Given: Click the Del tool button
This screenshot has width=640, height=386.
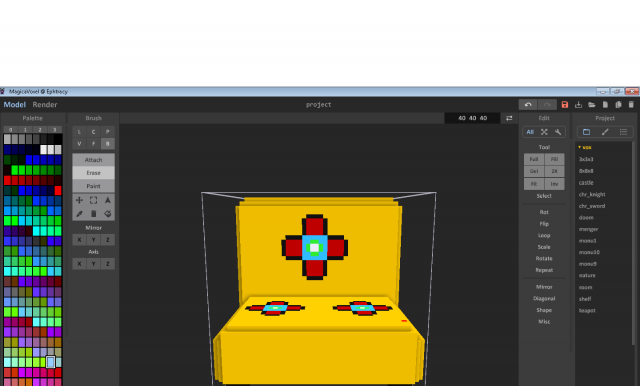Looking at the screenshot, I should click(x=534, y=171).
